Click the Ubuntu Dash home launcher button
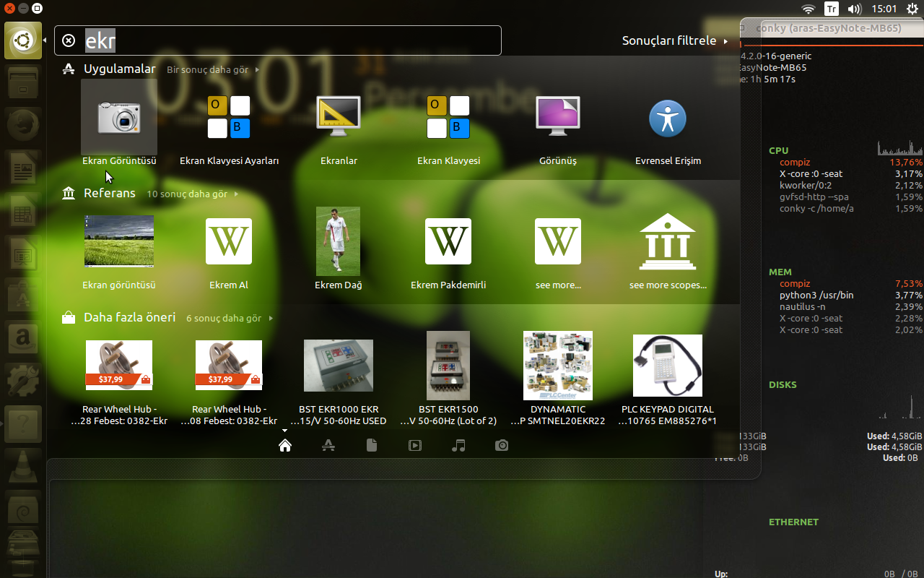 click(23, 40)
